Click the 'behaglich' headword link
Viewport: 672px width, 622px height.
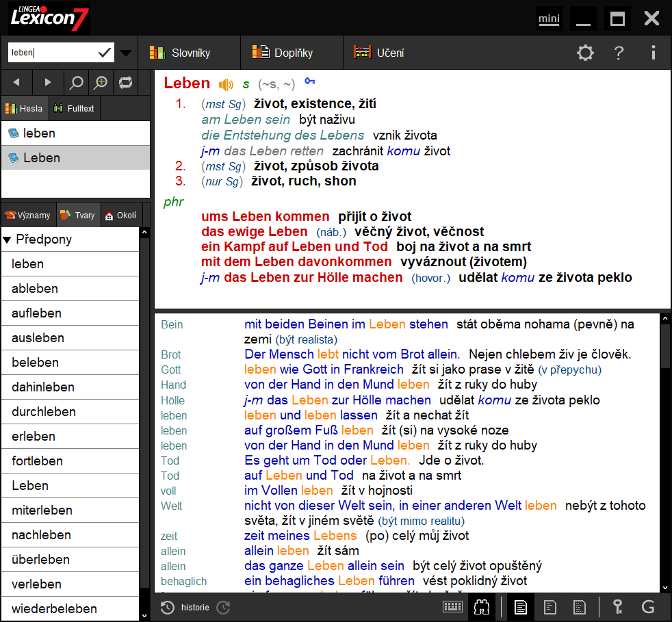pyautogui.click(x=184, y=581)
